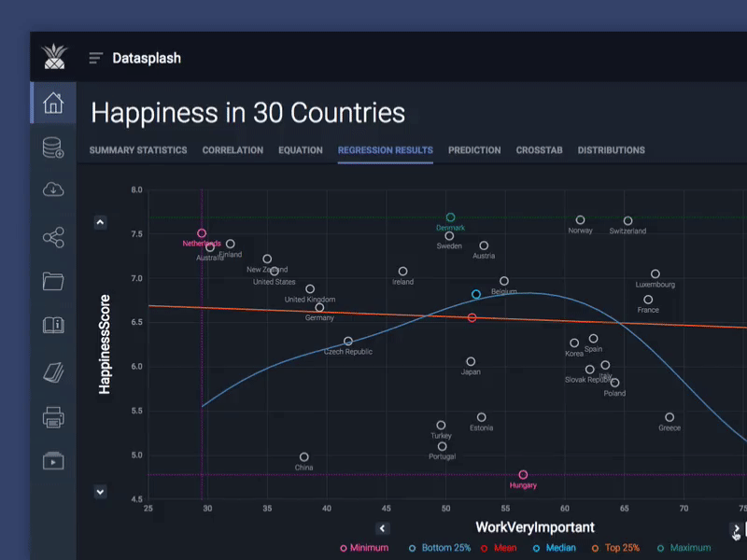Click the video tutorial icon at sidebar bottom
The height and width of the screenshot is (560, 747).
click(x=53, y=460)
